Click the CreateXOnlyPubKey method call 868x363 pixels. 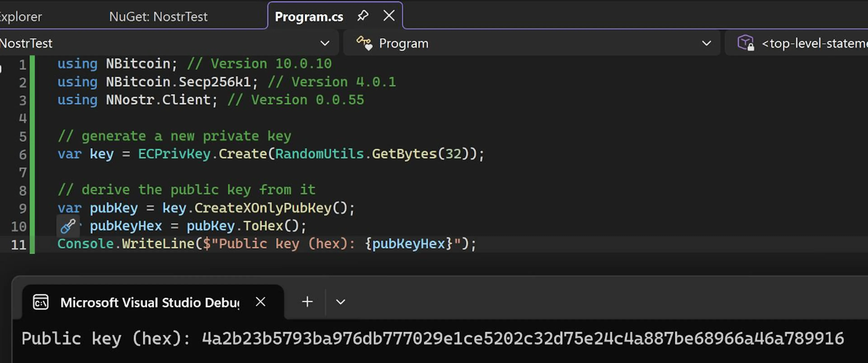pyautogui.click(x=263, y=208)
